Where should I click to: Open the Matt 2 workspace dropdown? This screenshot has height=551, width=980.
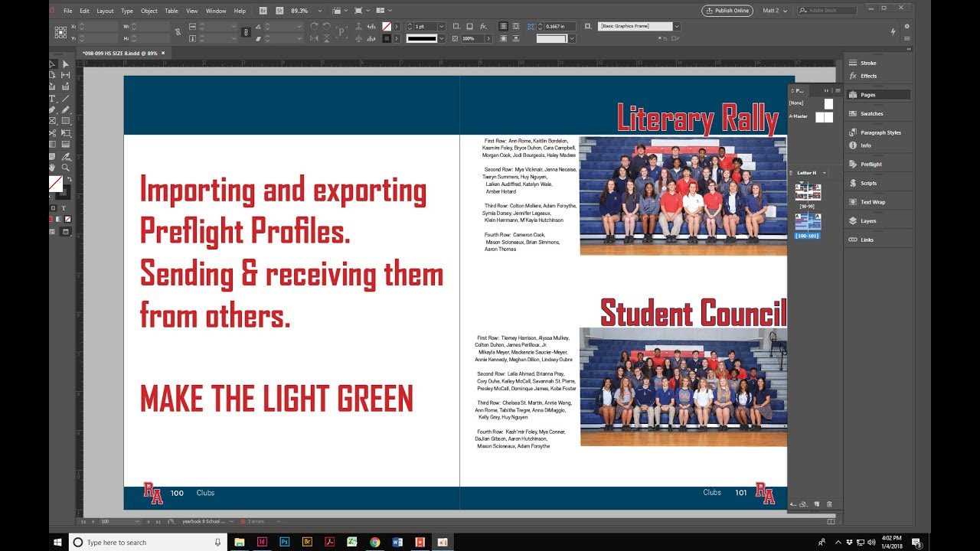[774, 11]
